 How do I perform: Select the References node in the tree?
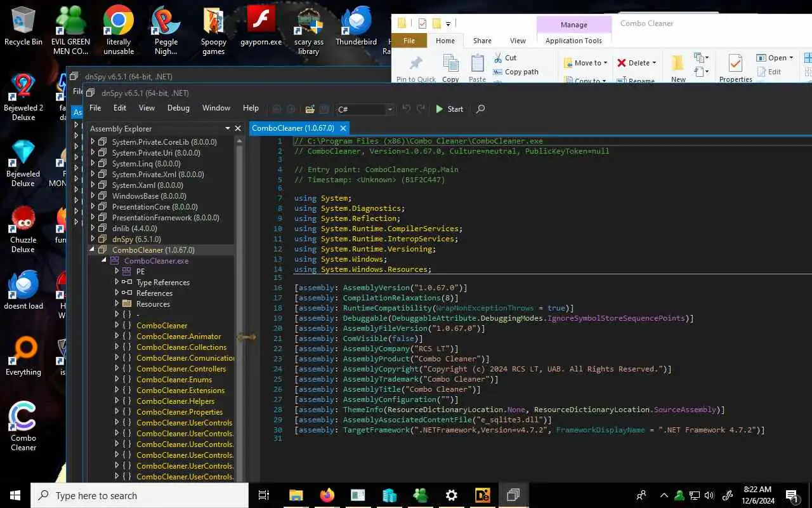click(x=154, y=293)
